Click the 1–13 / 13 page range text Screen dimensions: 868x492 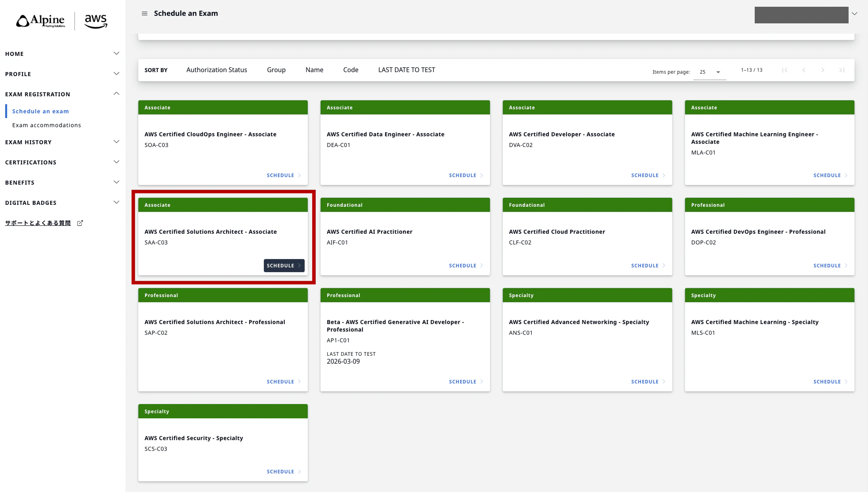(752, 70)
